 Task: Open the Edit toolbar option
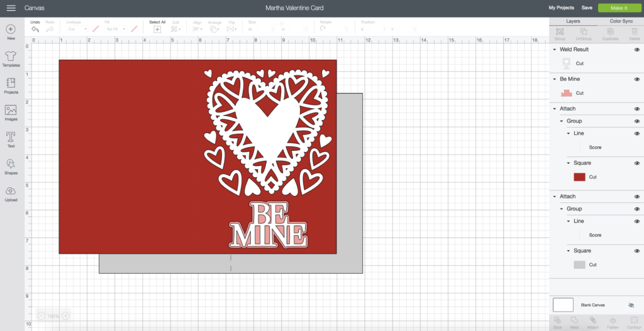pyautogui.click(x=176, y=27)
